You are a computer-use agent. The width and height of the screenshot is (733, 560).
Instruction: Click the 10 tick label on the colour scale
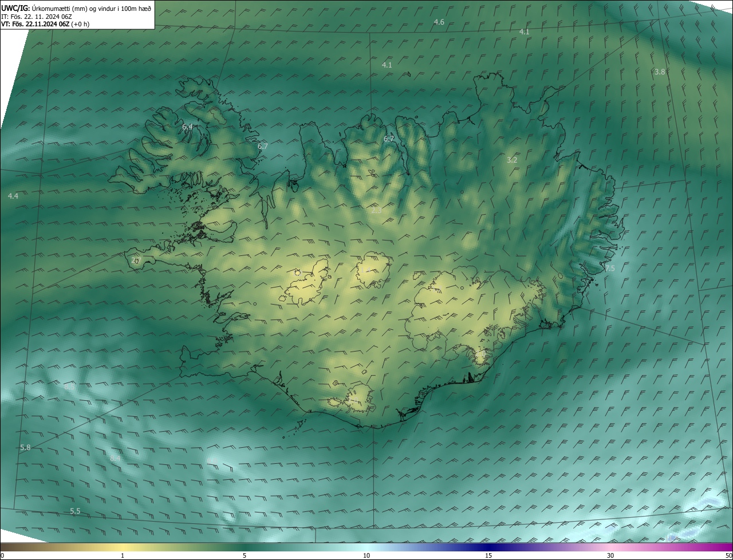coord(366,556)
